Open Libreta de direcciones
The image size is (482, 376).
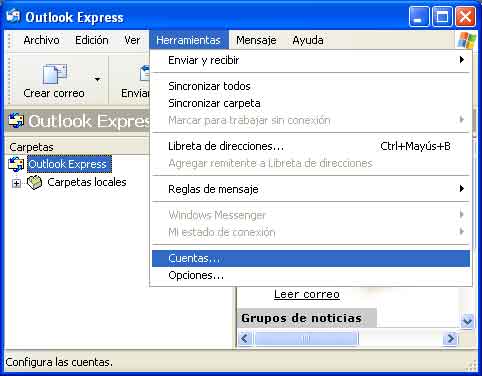311,146
